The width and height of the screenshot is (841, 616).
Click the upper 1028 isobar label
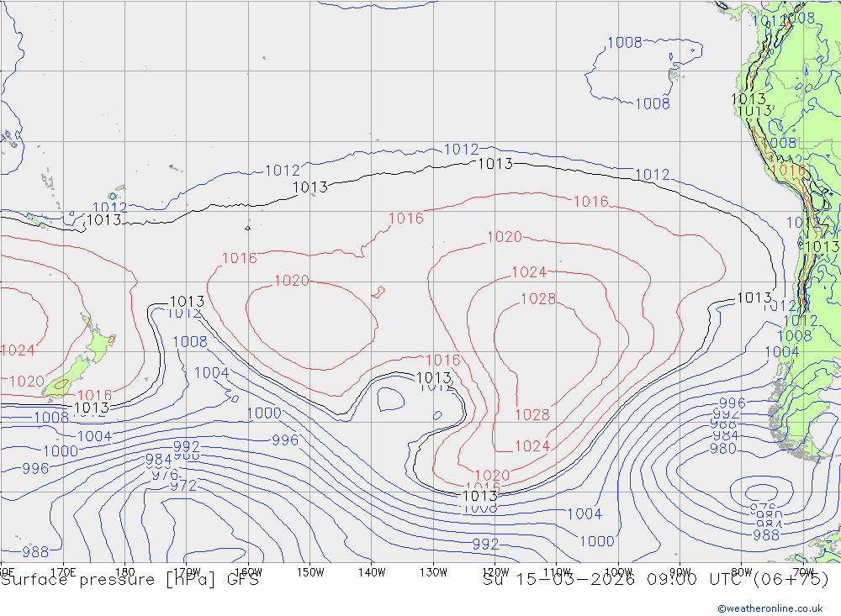pos(538,299)
